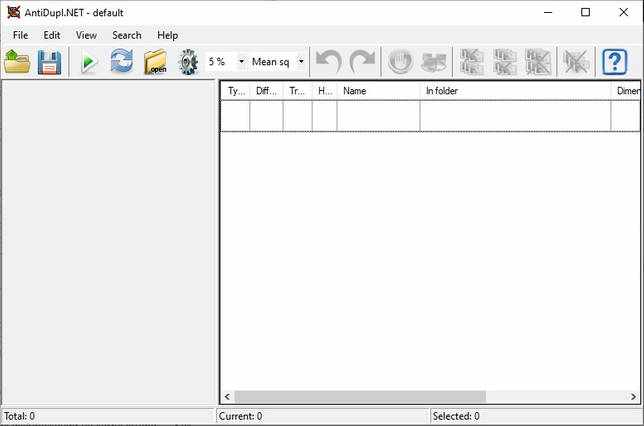The width and height of the screenshot is (644, 426).
Task: Open help with the blue question mark icon
Action: (x=614, y=62)
